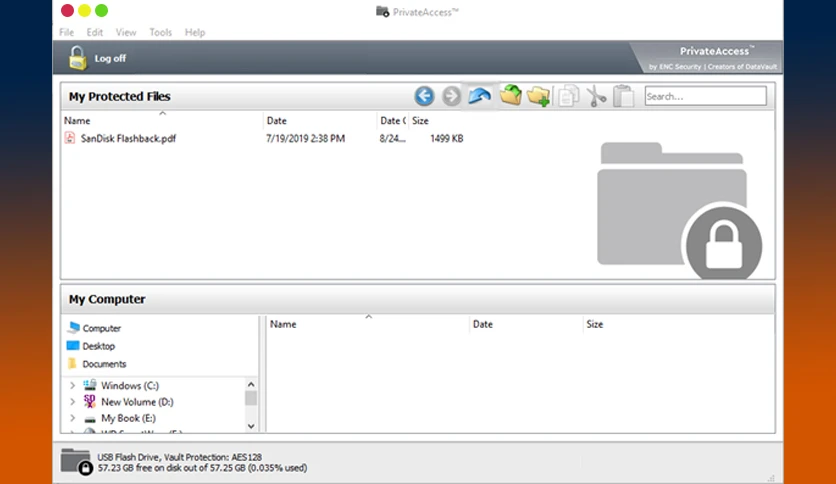
Task: Click the red close window button
Action: coord(67,10)
